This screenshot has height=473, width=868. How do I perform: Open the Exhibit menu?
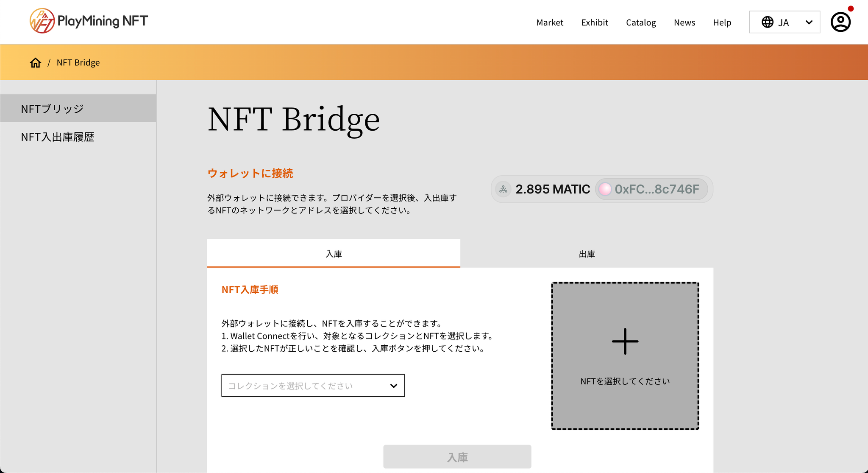tap(595, 22)
